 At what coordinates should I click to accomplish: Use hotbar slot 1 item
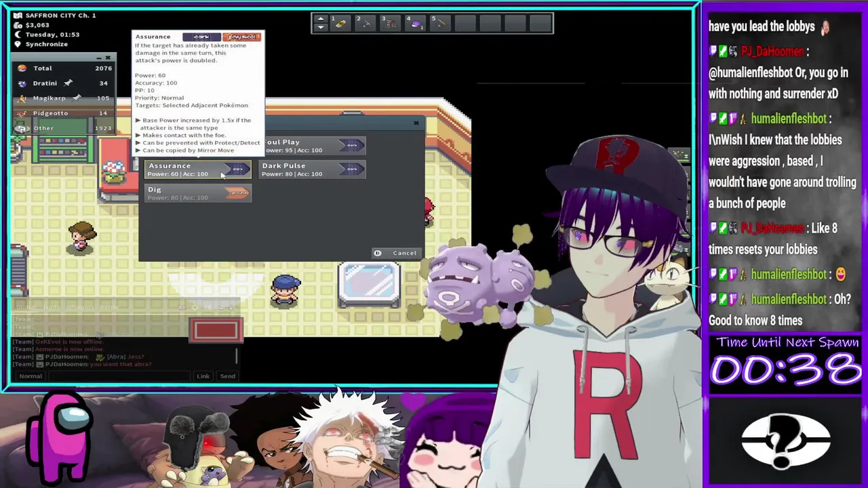point(342,24)
